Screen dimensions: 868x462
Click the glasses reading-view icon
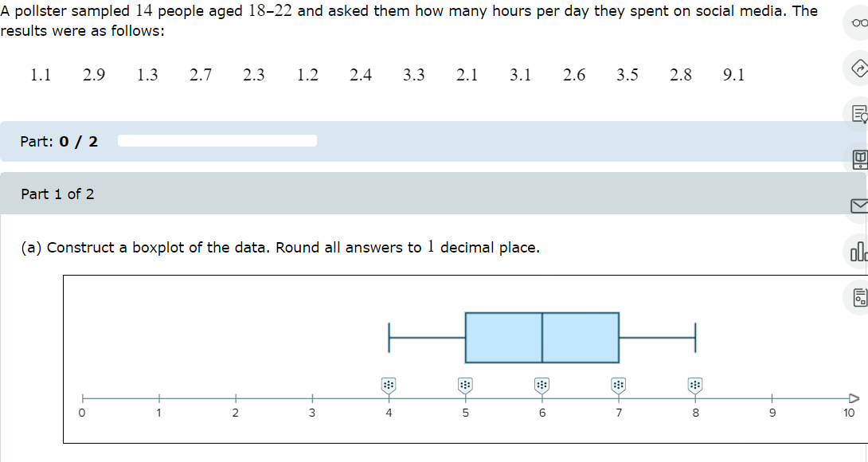pyautogui.click(x=858, y=23)
